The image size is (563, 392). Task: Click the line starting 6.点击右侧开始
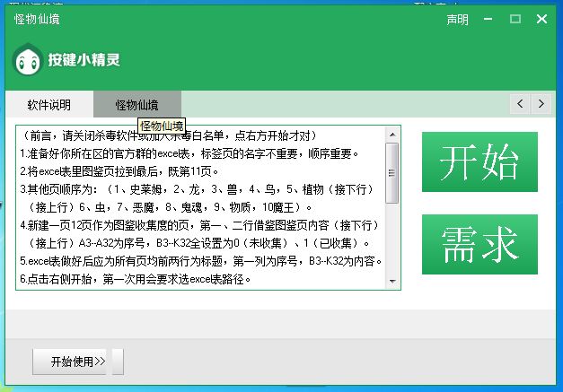point(136,279)
